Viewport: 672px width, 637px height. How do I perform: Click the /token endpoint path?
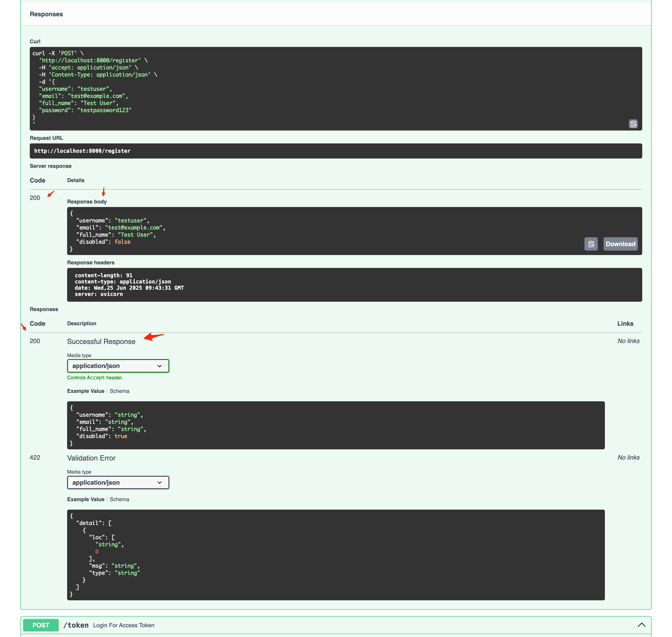pyautogui.click(x=76, y=625)
